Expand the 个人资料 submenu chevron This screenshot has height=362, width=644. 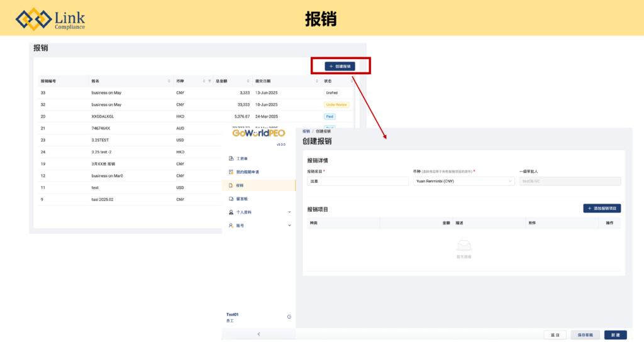[289, 212]
